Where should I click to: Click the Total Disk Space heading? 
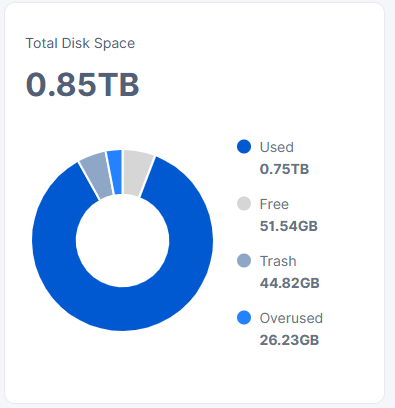click(80, 43)
